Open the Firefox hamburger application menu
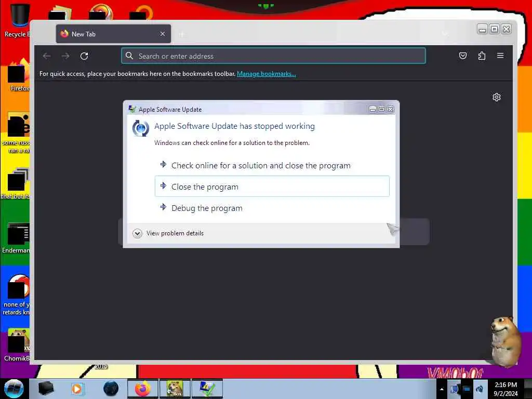 [x=500, y=55]
